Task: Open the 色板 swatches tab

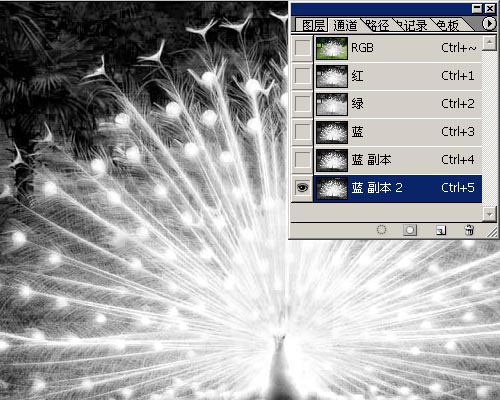Action: [x=448, y=25]
